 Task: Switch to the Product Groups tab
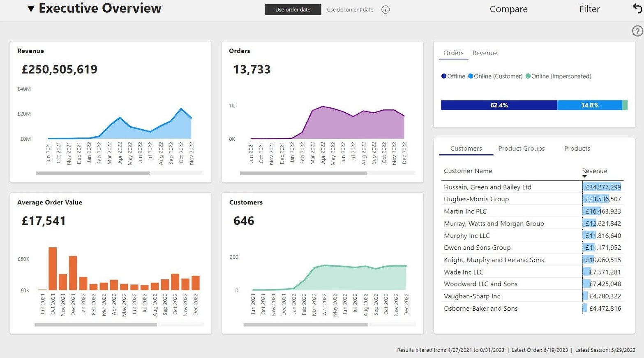(521, 148)
